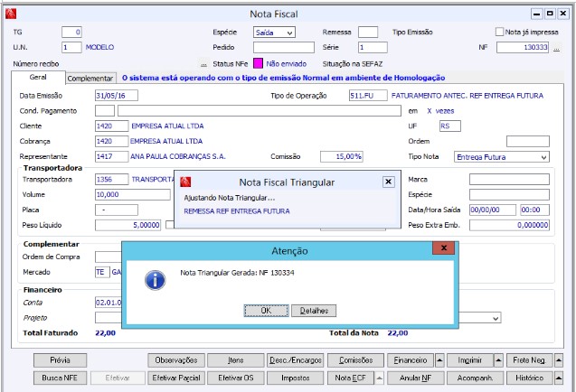
Task: Click the Comissão field 15,00%
Action: (x=342, y=156)
